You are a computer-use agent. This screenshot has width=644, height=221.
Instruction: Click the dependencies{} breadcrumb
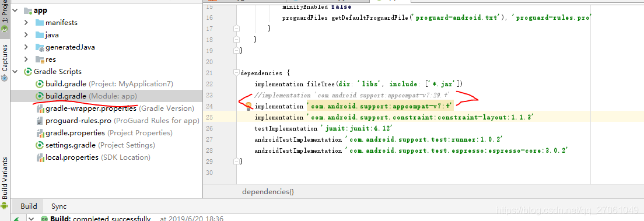click(268, 192)
